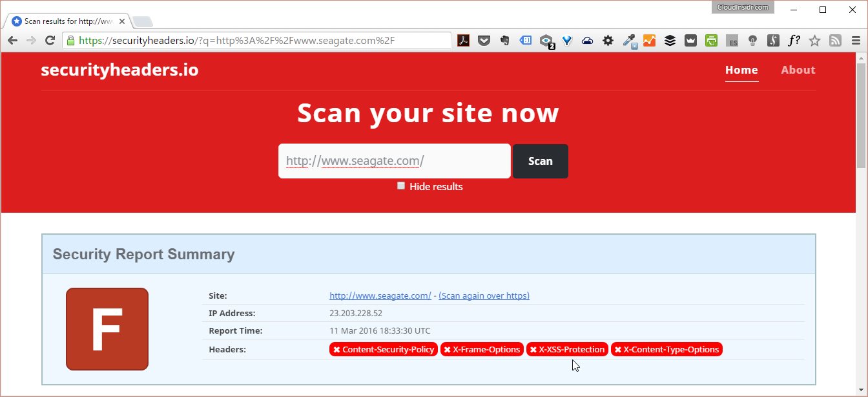Click the Adobe Acrobat extension icon
This screenshot has height=397, width=868.
(463, 41)
